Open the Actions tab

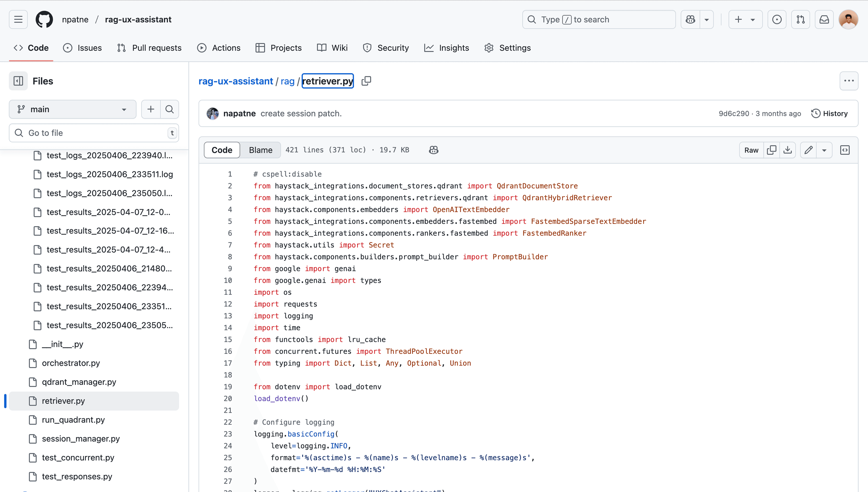(x=219, y=48)
